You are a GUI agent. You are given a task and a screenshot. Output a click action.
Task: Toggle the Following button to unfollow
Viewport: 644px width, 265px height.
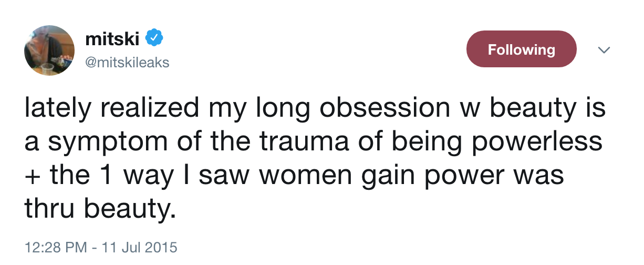(x=521, y=49)
